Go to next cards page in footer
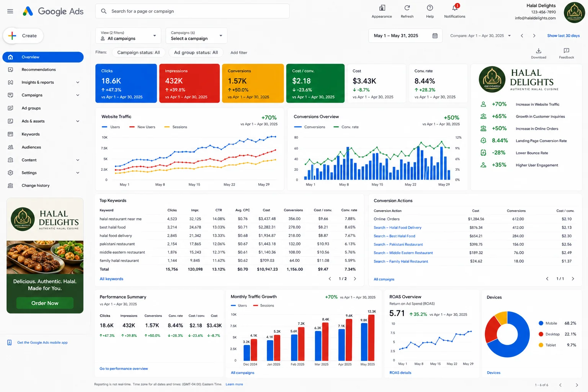Screen dimensions: 588x392 pyautogui.click(x=577, y=385)
